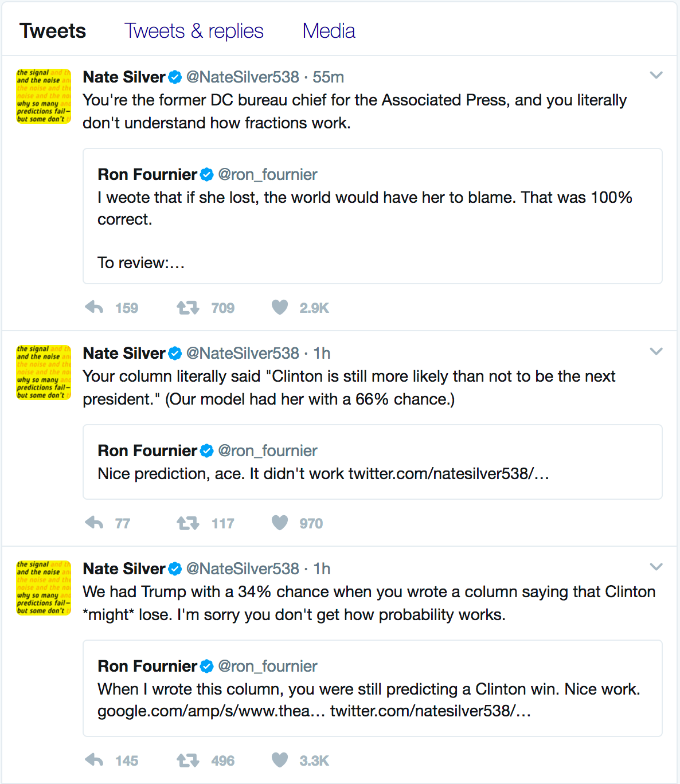Reply to the fractions tweet
The width and height of the screenshot is (680, 784).
click(x=95, y=308)
